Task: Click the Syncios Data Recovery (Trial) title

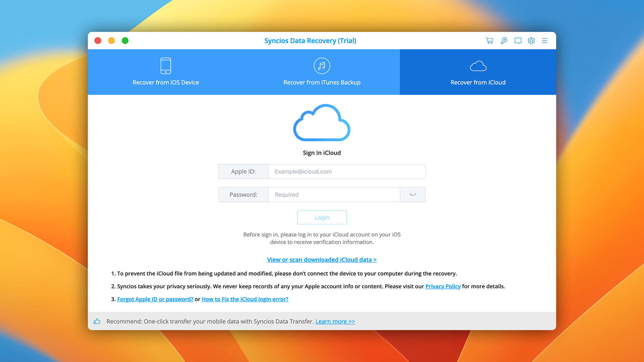Action: (x=310, y=41)
